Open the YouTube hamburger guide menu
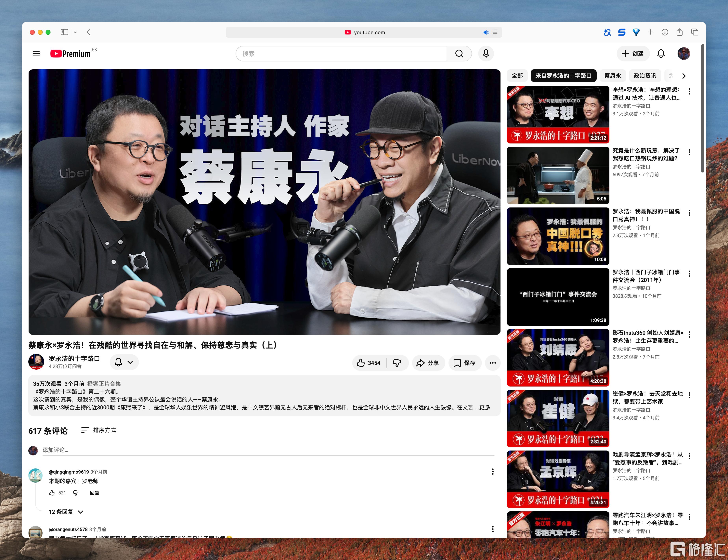728x560 pixels. click(x=36, y=54)
